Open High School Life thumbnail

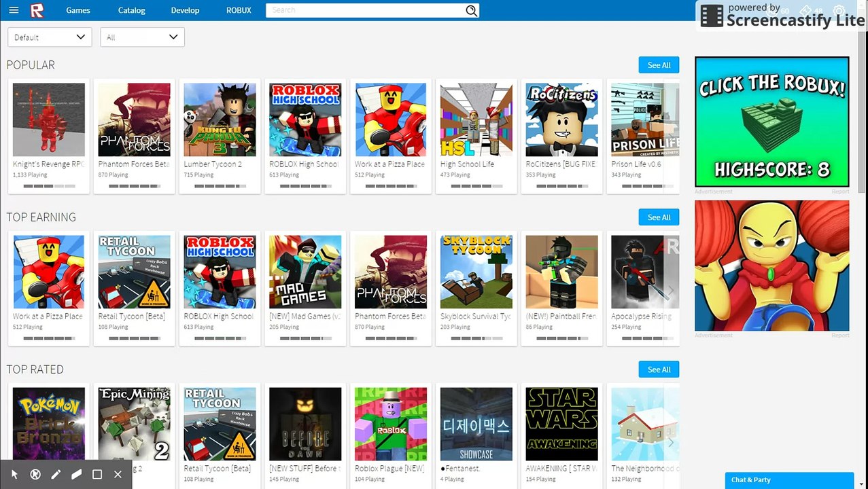click(x=476, y=120)
